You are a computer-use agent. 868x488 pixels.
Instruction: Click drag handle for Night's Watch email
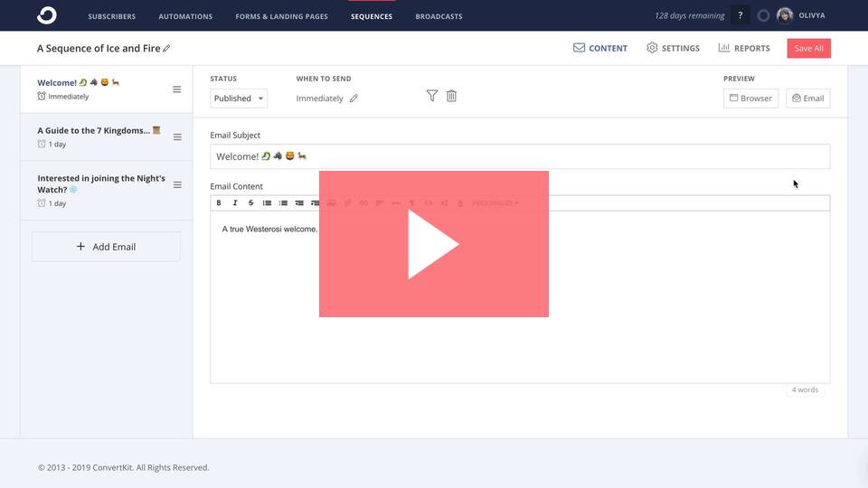point(177,184)
